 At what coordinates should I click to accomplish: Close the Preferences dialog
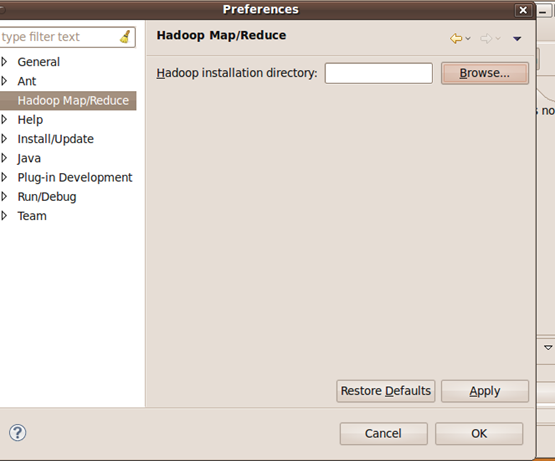[523, 10]
